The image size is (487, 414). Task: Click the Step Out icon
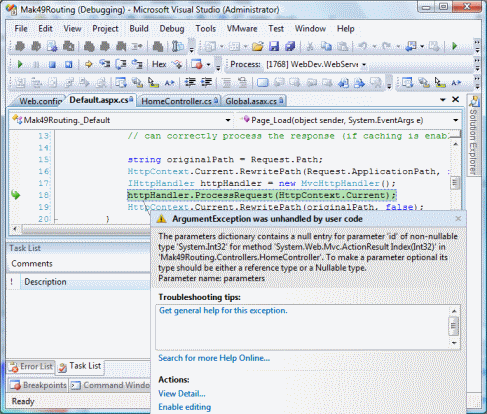click(137, 63)
